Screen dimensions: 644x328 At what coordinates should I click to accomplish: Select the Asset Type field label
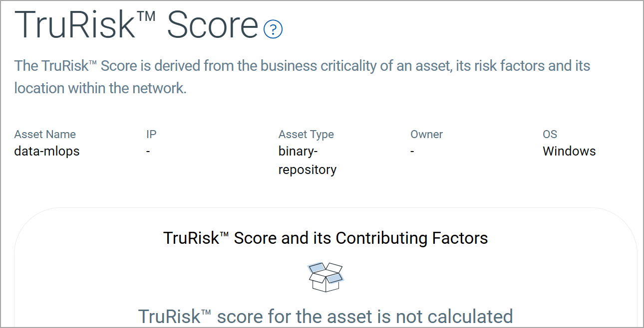[x=306, y=134]
